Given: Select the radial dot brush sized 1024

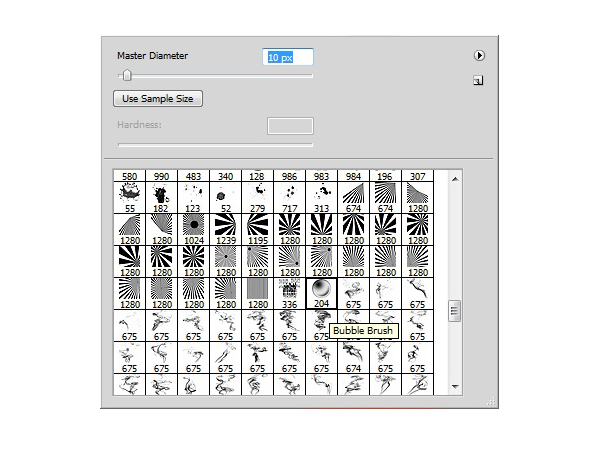Looking at the screenshot, I should pos(193,229).
